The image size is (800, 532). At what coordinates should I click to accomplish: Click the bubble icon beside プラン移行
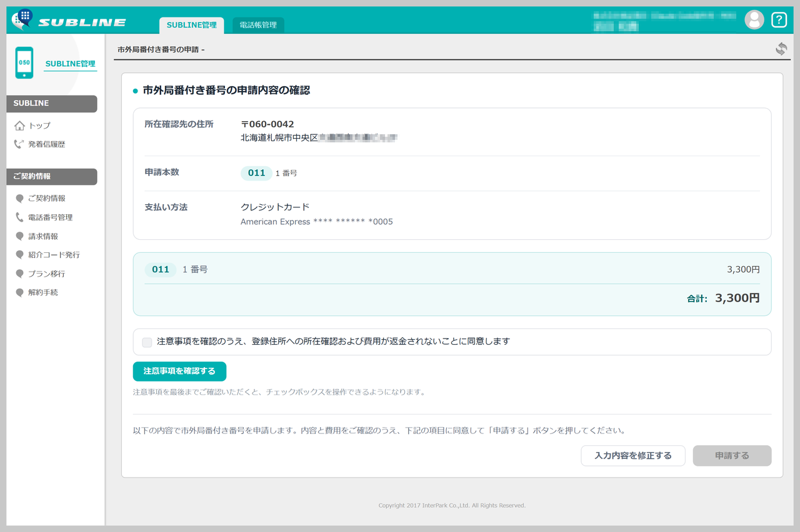pos(19,274)
